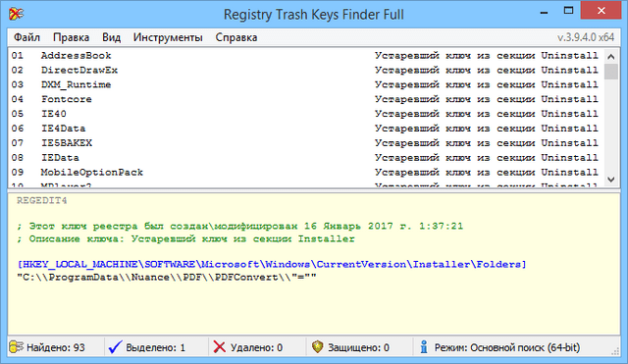Click the key list scroll down arrow

[x=610, y=180]
